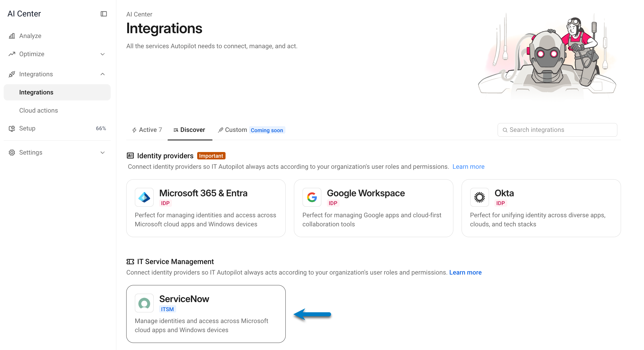
Task: Open the ServiceNow integration card title
Action: tap(184, 299)
